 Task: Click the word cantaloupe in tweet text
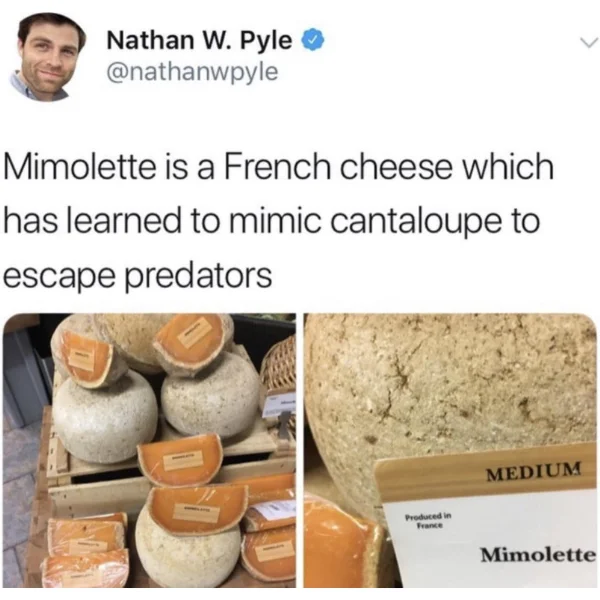click(x=416, y=222)
